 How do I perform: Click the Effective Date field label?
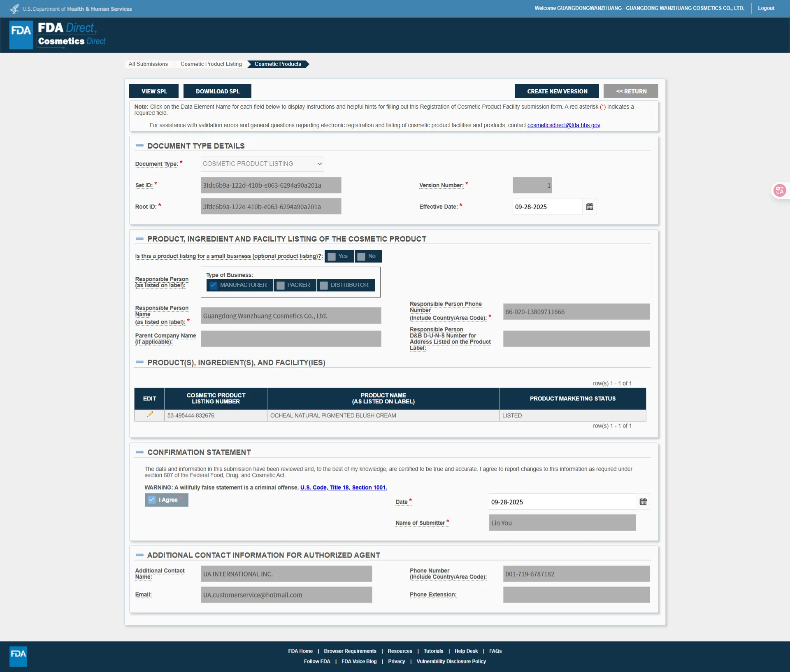click(x=438, y=207)
